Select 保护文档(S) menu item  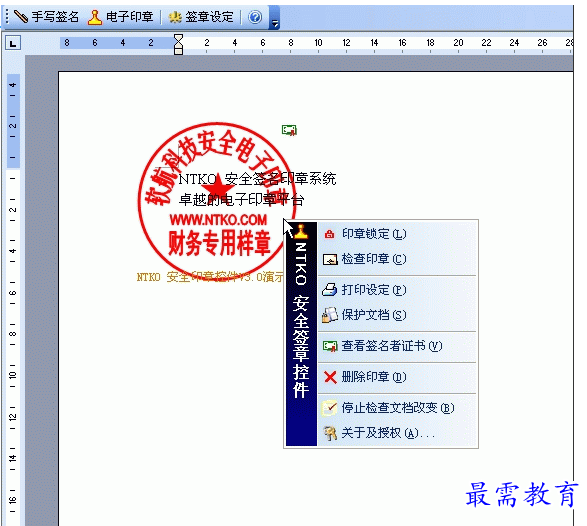click(x=398, y=314)
